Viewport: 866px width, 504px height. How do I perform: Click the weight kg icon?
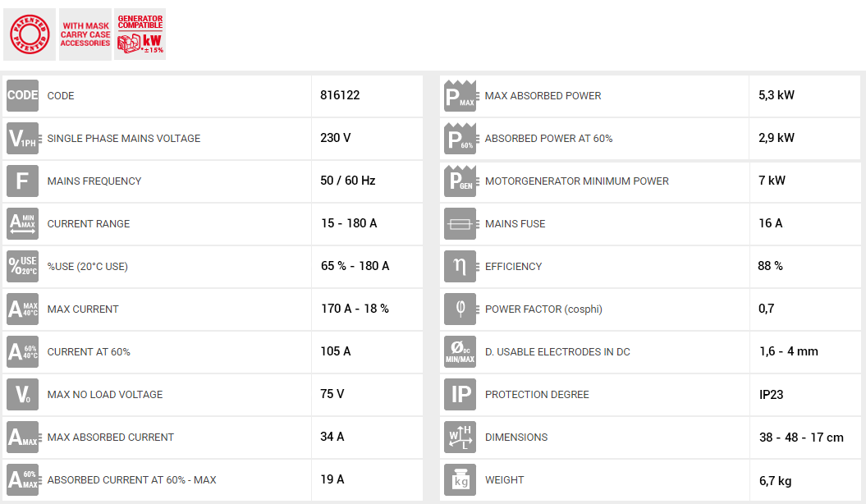click(460, 479)
